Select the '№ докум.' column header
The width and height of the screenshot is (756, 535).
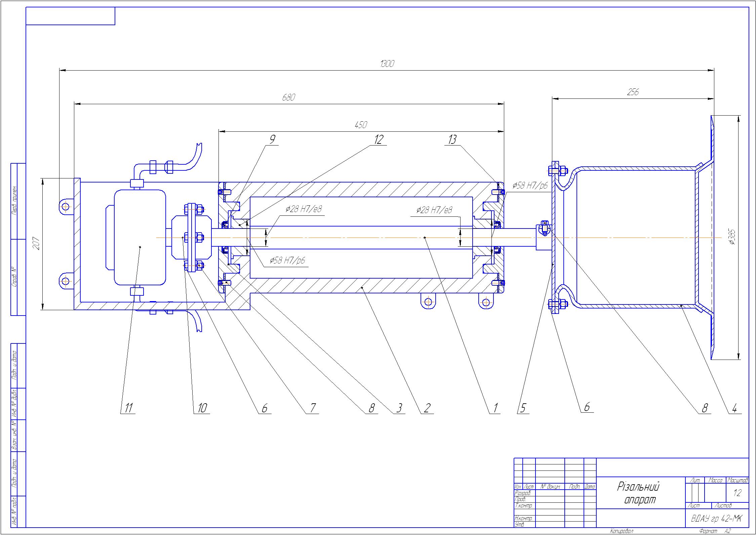tap(550, 487)
